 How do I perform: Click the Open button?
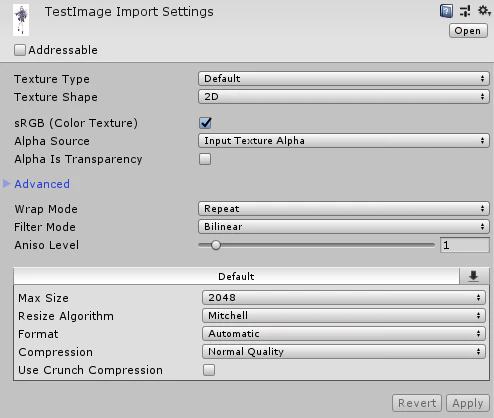468,31
